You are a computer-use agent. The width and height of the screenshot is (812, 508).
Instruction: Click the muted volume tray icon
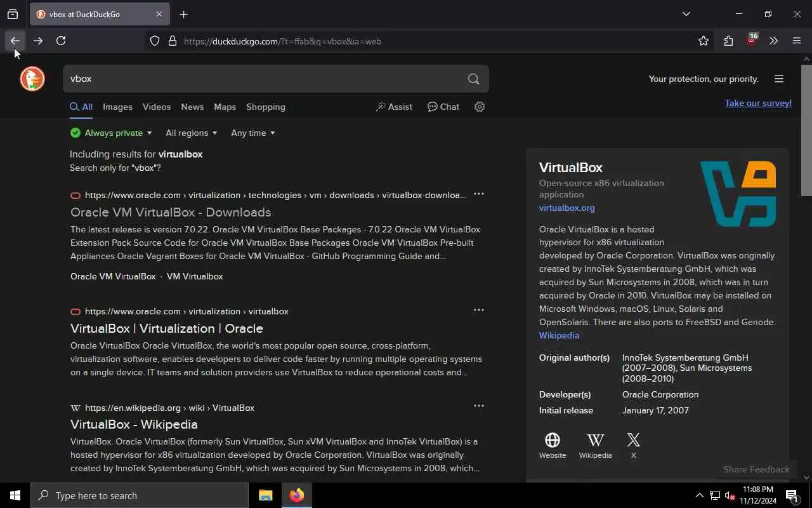[730, 495]
